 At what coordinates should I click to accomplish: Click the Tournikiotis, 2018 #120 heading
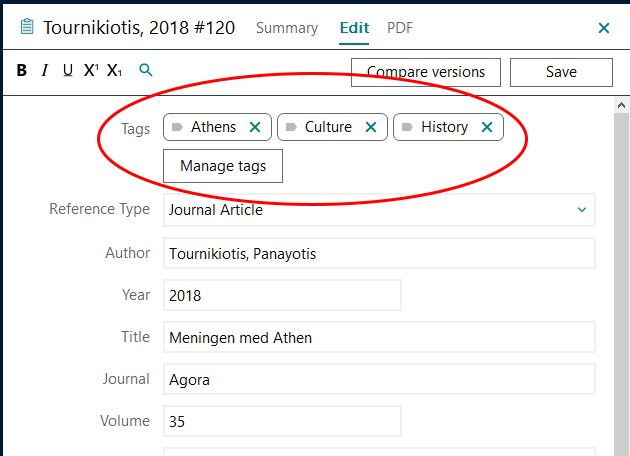(139, 28)
